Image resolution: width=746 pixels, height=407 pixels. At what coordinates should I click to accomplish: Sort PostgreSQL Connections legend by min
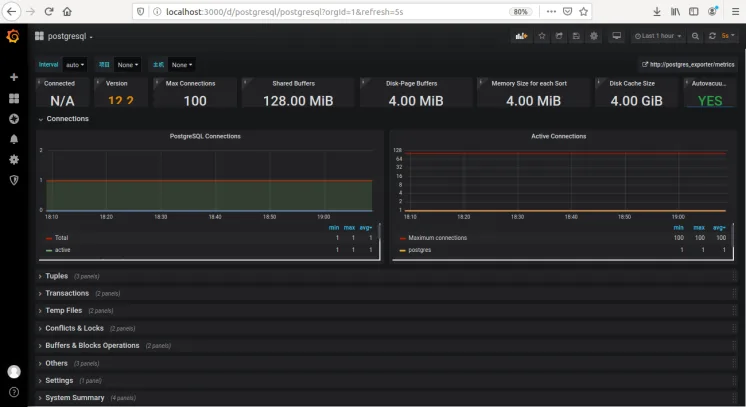pyautogui.click(x=334, y=228)
